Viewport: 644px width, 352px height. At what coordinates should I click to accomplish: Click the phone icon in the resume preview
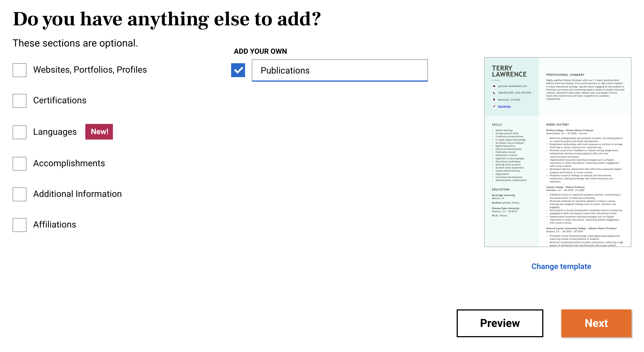coord(494,92)
